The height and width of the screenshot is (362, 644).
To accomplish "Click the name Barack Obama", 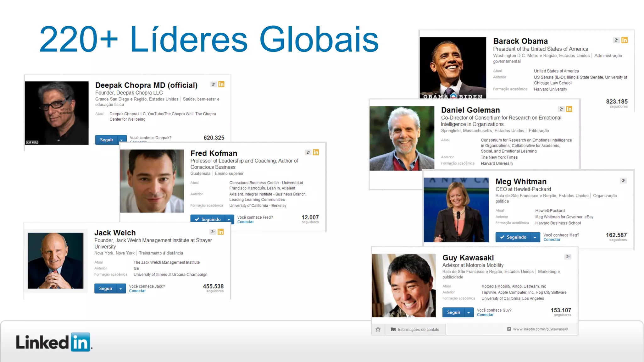I will (x=520, y=41).
